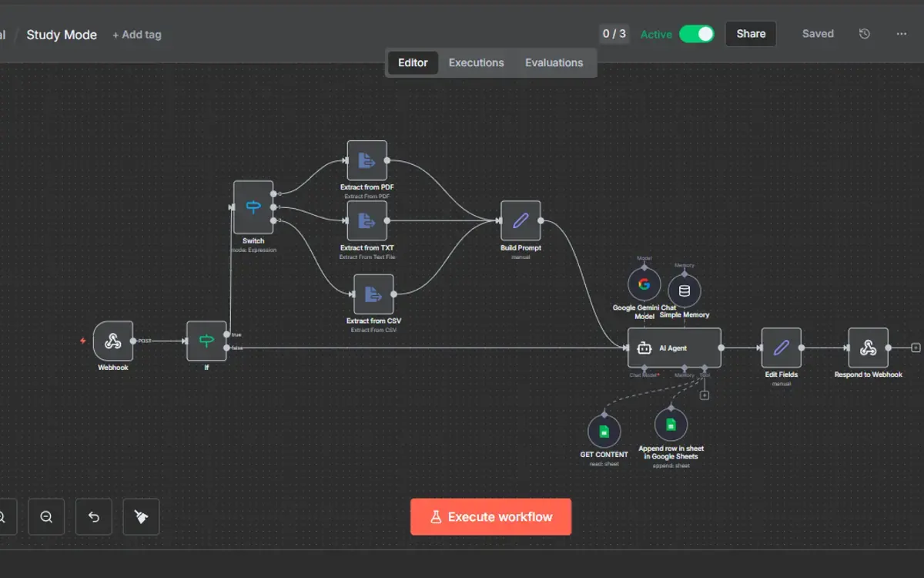924x578 pixels.
Task: Open workflow history clock icon
Action: [865, 34]
